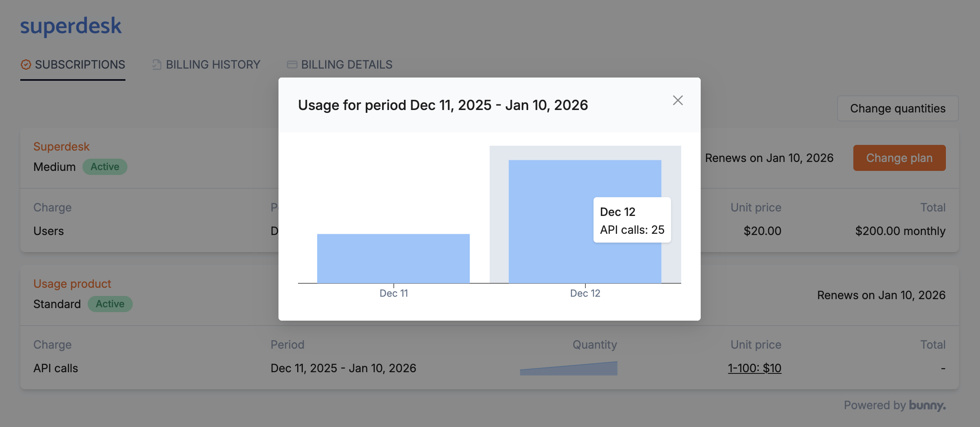Click the Change quantities button

898,108
